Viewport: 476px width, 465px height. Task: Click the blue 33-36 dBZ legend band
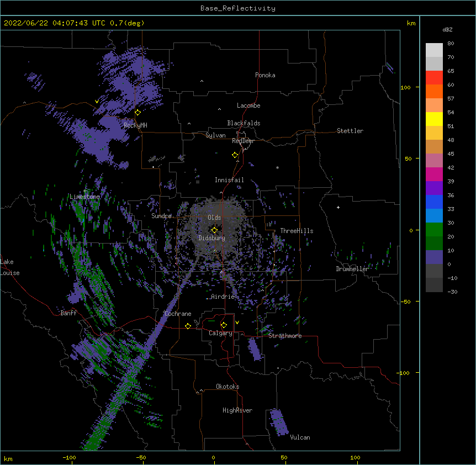pyautogui.click(x=434, y=202)
